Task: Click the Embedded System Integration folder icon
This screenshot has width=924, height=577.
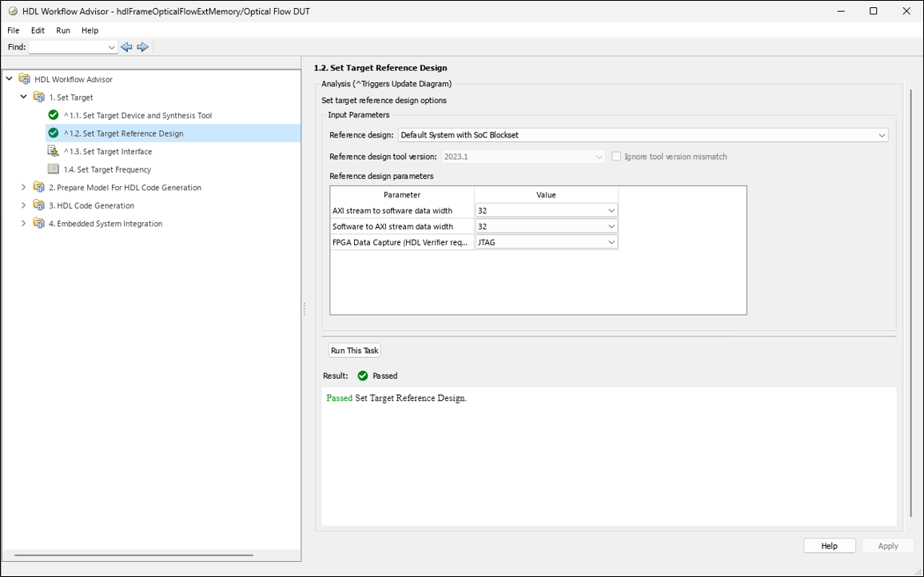Action: (x=39, y=224)
